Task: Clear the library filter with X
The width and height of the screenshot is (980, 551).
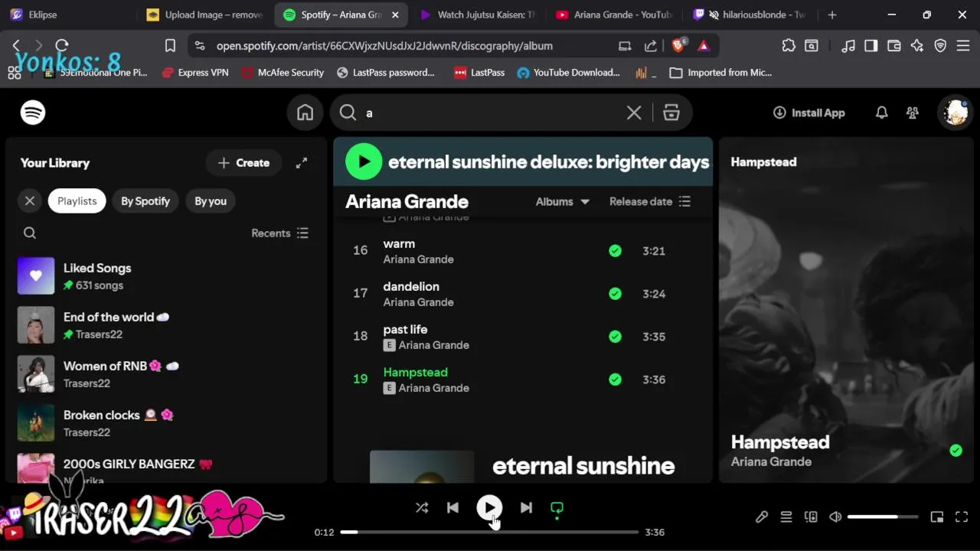Action: pyautogui.click(x=30, y=201)
